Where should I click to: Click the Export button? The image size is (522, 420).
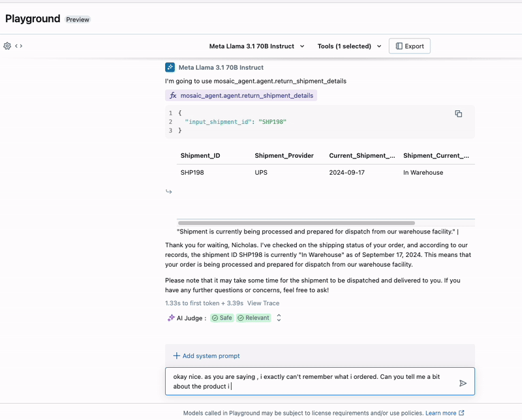click(410, 46)
